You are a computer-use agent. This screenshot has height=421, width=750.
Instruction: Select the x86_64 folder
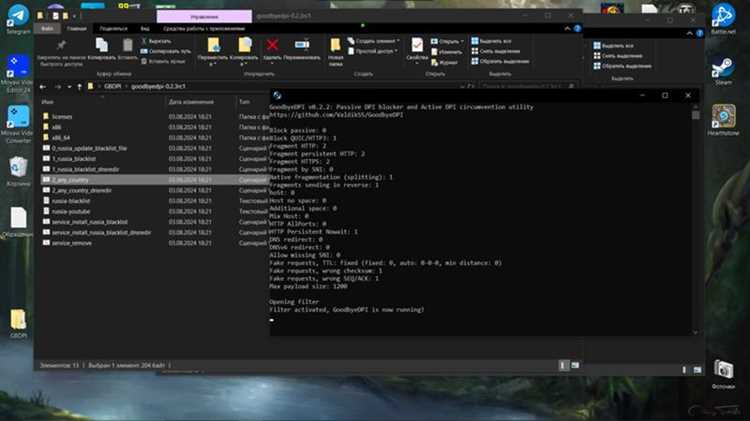click(61, 138)
